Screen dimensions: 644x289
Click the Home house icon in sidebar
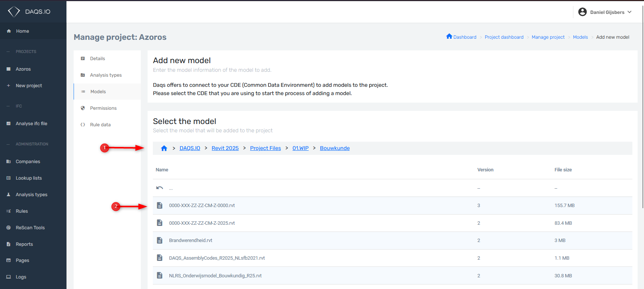pos(9,31)
